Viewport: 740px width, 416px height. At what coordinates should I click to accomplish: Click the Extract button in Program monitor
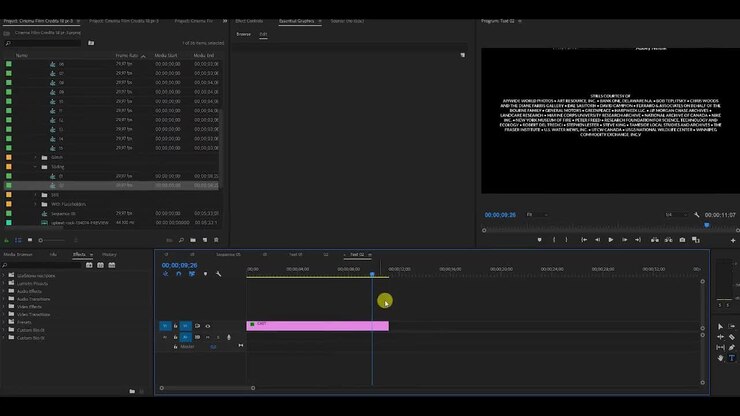tap(668, 240)
